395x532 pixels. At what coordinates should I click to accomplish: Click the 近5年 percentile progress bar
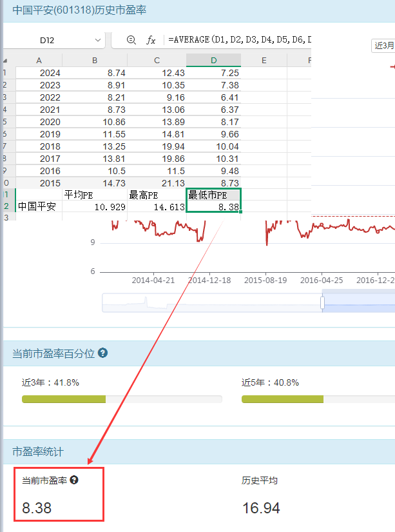318,399
